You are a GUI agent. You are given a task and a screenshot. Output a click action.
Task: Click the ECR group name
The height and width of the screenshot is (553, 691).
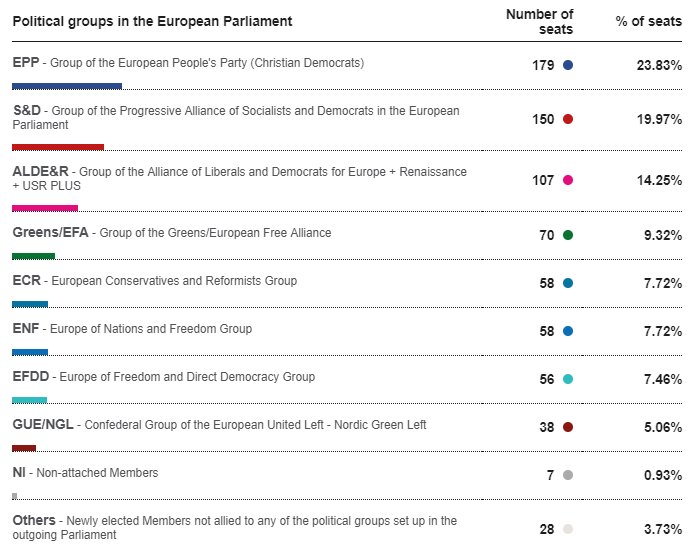(x=26, y=280)
